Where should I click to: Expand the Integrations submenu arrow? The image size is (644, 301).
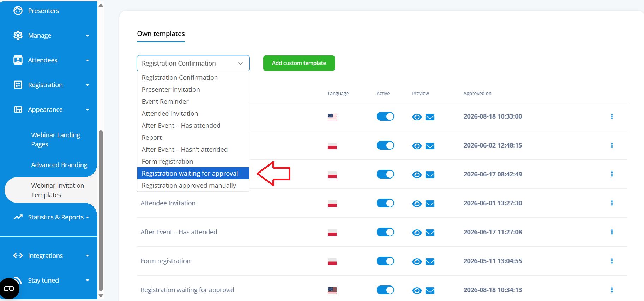(88, 255)
